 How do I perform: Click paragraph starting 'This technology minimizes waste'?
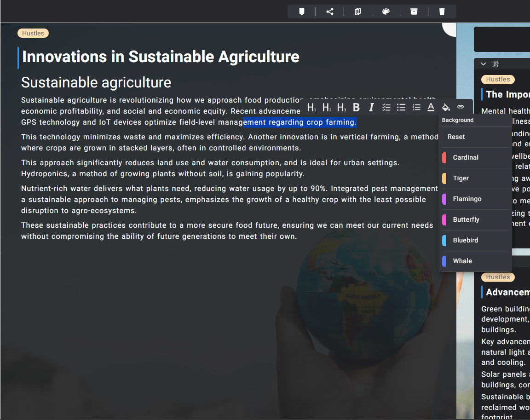pos(230,142)
